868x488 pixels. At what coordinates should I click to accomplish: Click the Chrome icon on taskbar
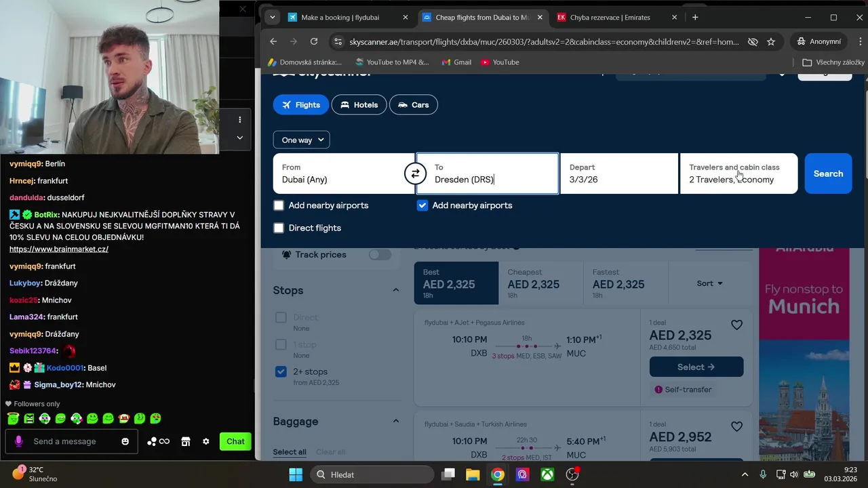(x=498, y=474)
